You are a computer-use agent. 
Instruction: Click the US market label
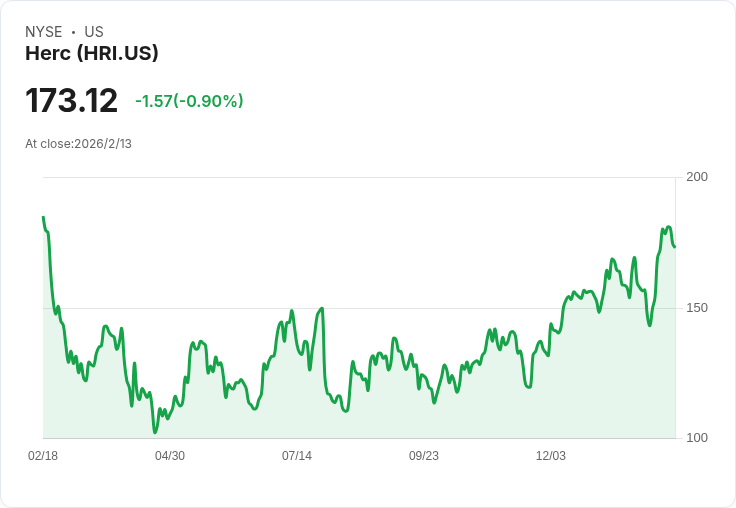pos(94,32)
